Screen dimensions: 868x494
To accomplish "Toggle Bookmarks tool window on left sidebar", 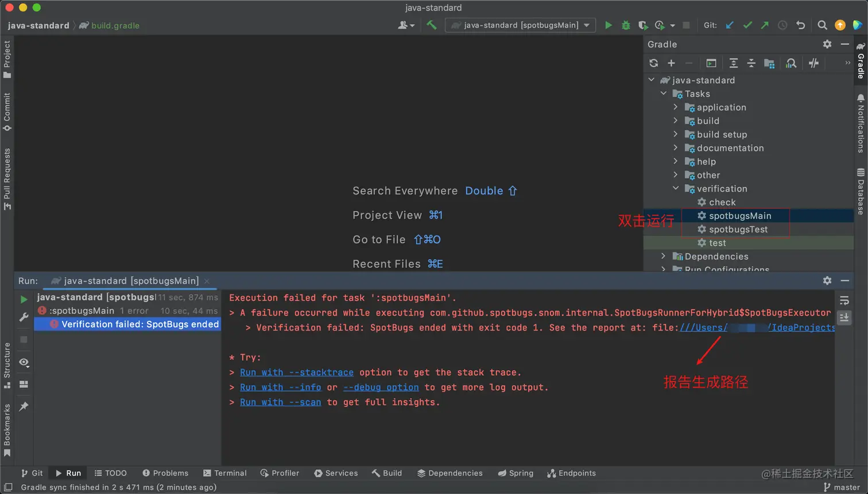I will [x=7, y=430].
